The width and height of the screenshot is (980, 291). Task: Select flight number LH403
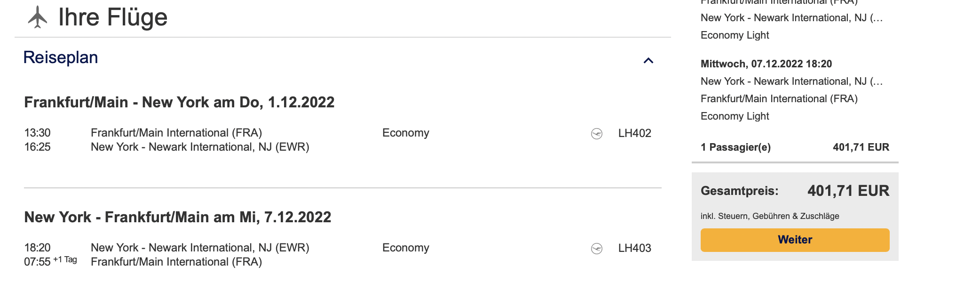634,248
